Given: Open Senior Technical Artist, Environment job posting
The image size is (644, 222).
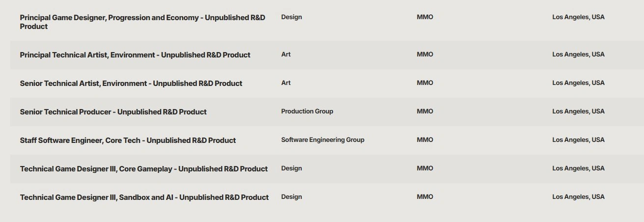Looking at the screenshot, I should 131,83.
